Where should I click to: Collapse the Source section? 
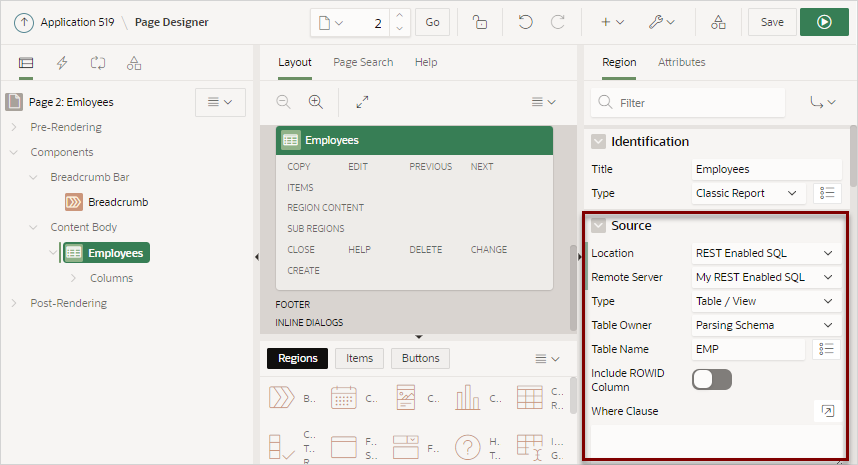(x=598, y=226)
